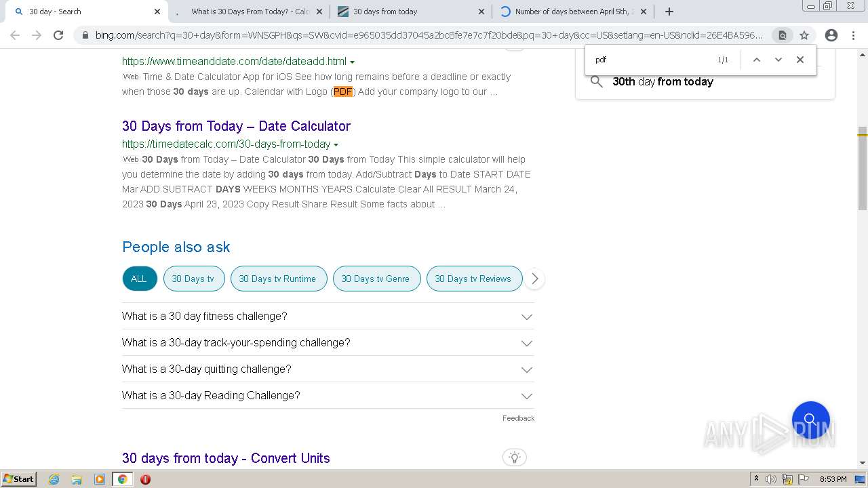Select the '30 Days tv Runtime' chip
The image size is (868, 488).
[x=278, y=279]
